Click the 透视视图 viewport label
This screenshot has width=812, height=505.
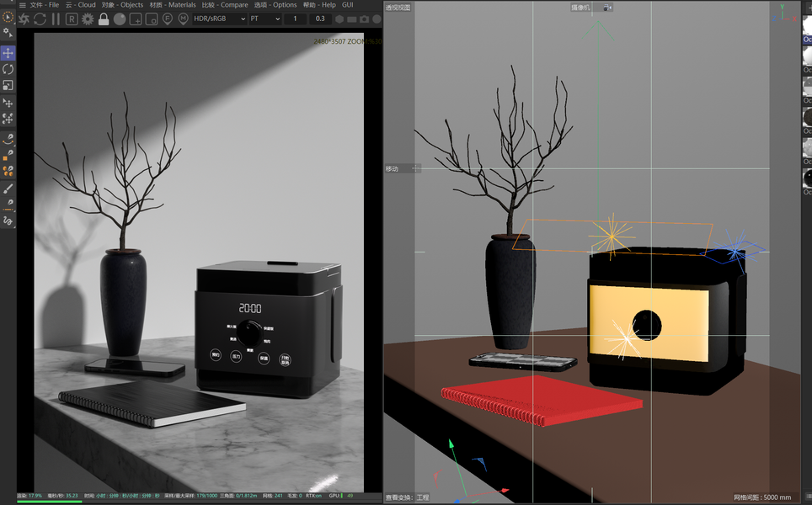[398, 8]
